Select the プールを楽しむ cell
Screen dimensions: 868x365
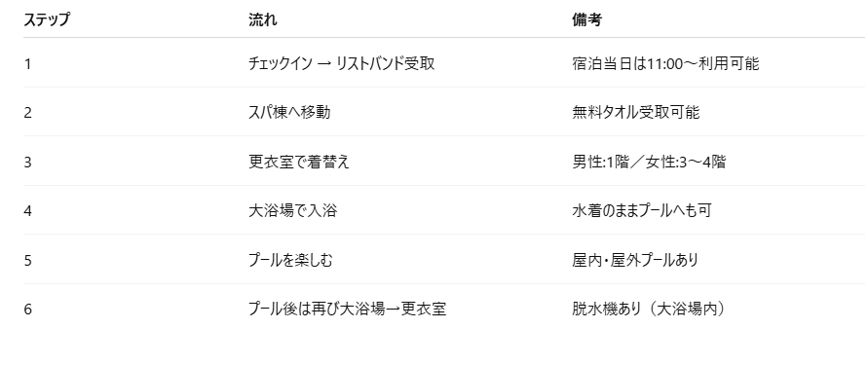[290, 260]
